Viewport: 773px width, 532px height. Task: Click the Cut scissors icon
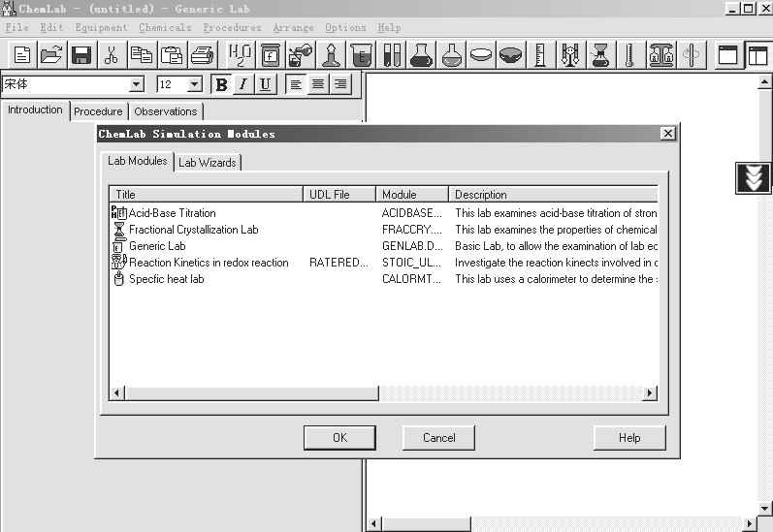click(112, 55)
